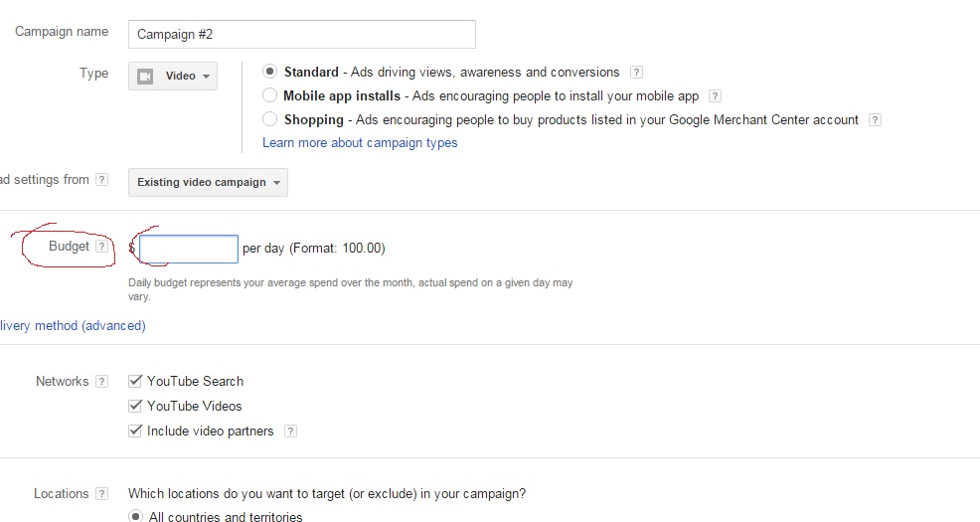Open help tooltip for Locations
The width and height of the screenshot is (980, 522).
(x=101, y=494)
